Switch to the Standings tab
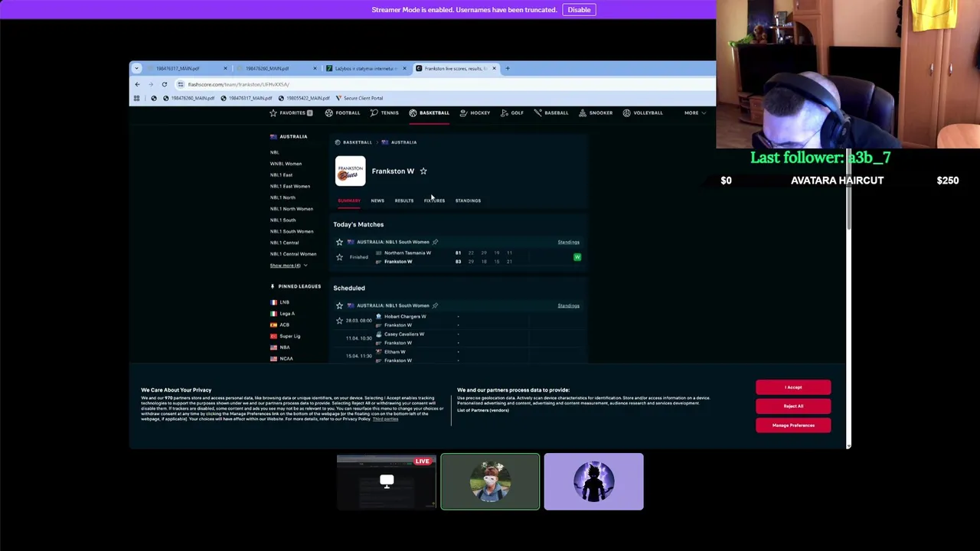980x551 pixels. 468,201
